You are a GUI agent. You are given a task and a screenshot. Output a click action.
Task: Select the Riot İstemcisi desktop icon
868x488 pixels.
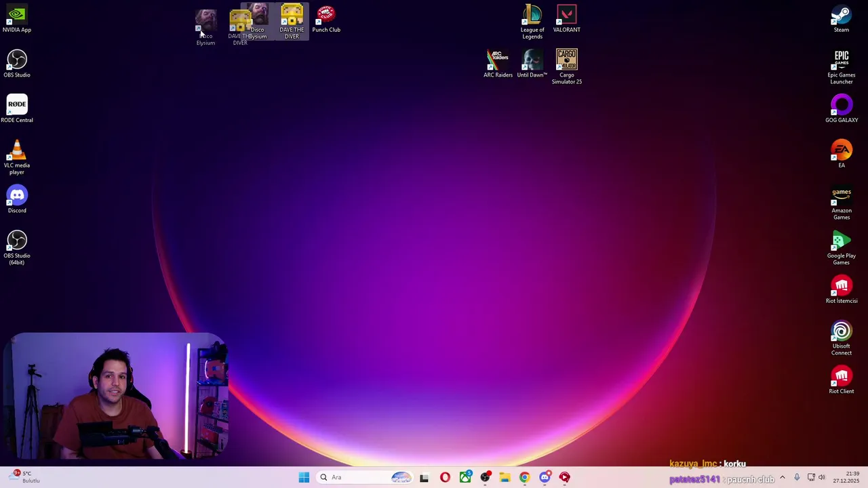click(842, 290)
